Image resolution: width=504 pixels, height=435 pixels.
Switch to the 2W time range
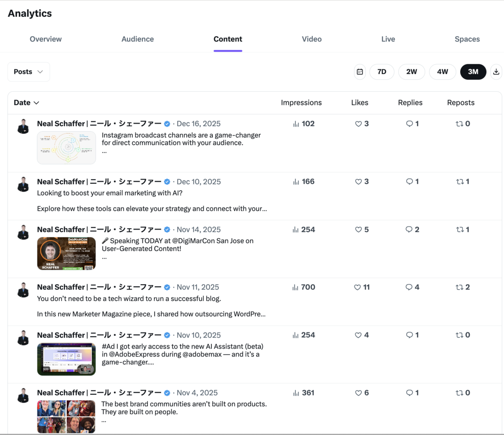pyautogui.click(x=412, y=71)
